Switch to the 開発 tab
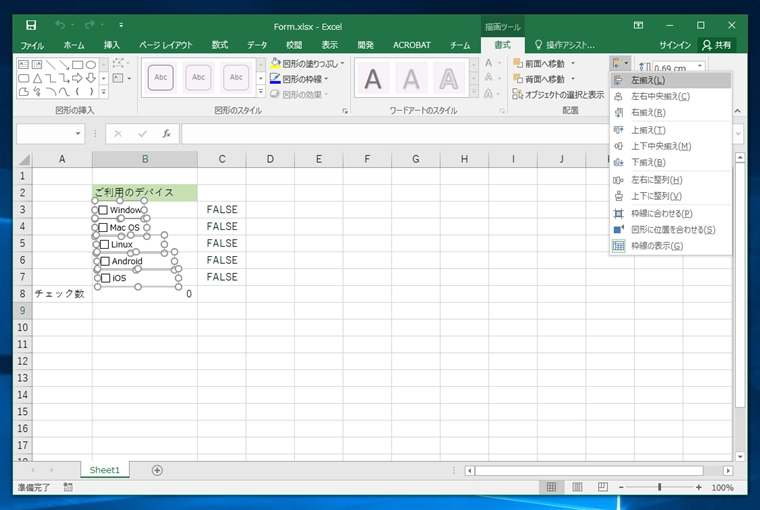 [x=365, y=45]
